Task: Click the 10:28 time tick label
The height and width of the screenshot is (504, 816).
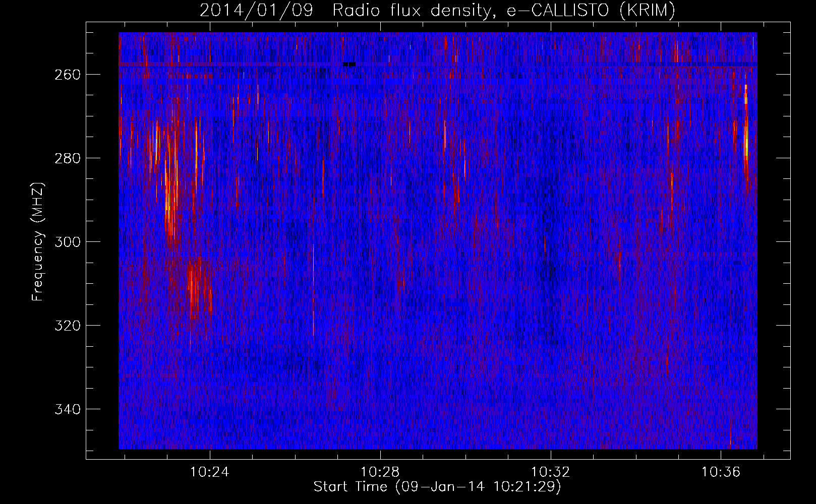Action: coord(380,472)
